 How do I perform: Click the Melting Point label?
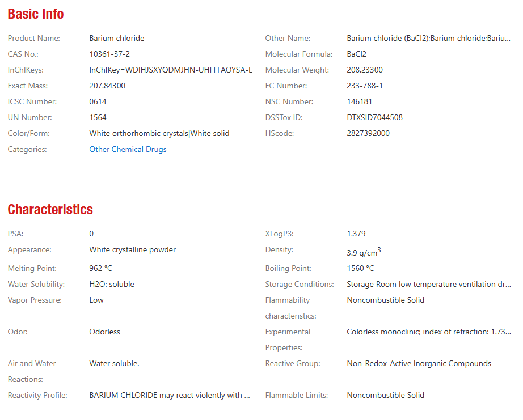click(x=32, y=268)
